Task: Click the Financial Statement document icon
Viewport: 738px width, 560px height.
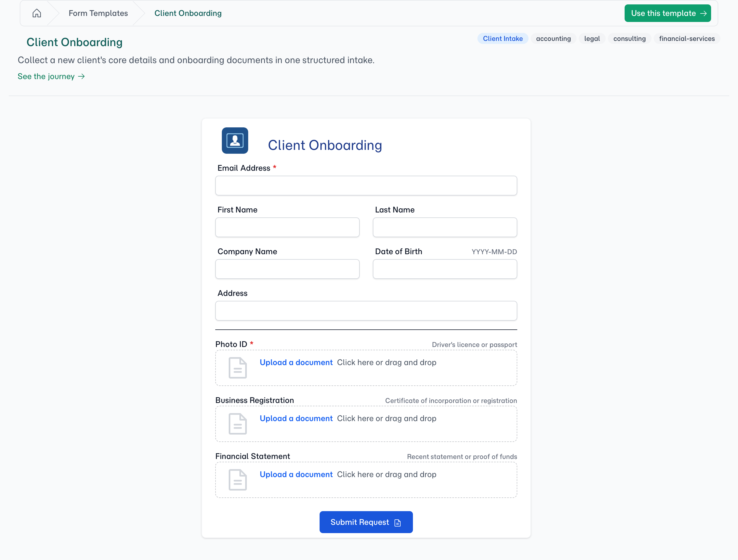Action: [x=237, y=480]
